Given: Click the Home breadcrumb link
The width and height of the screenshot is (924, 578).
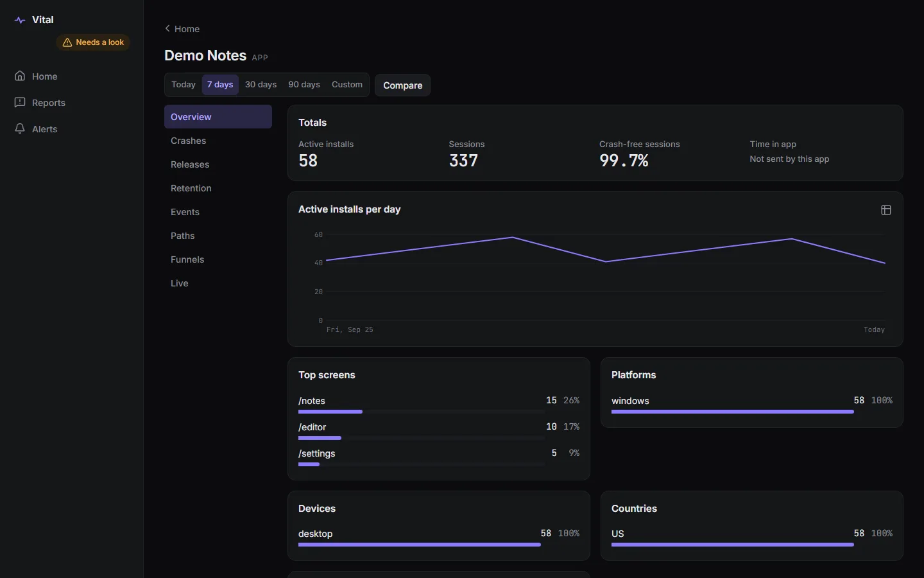Looking at the screenshot, I should point(182,28).
